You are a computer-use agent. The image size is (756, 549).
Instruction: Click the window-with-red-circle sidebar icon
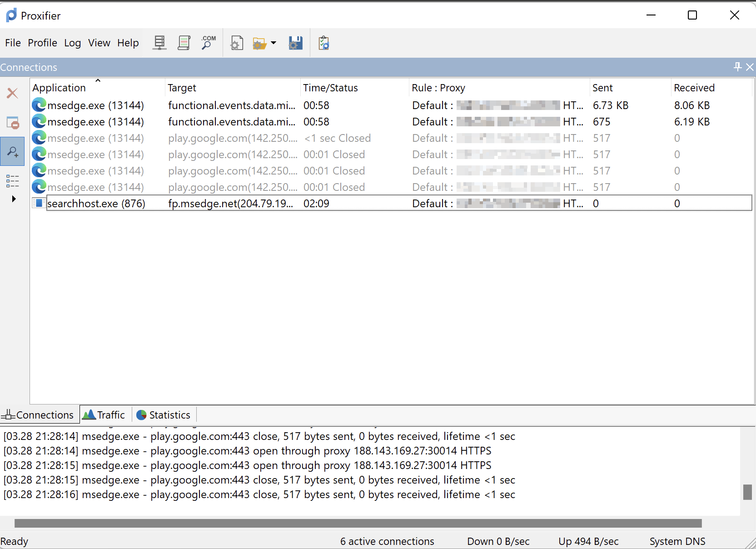coord(12,123)
